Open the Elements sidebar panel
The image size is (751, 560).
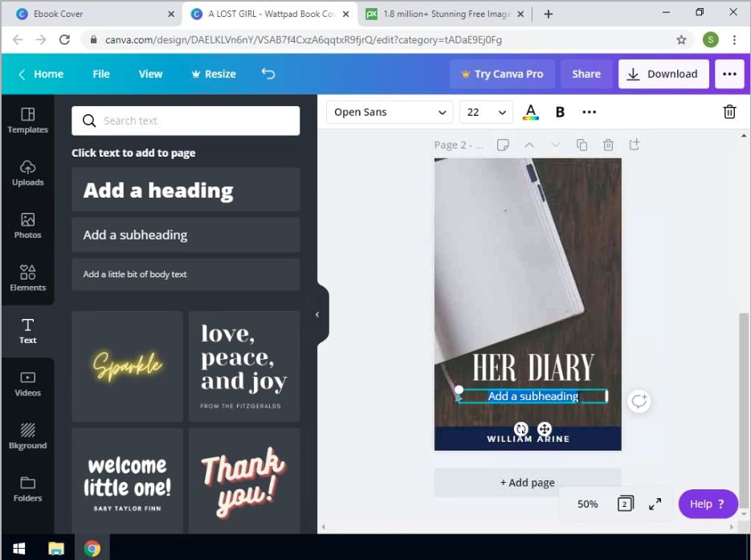(x=28, y=279)
